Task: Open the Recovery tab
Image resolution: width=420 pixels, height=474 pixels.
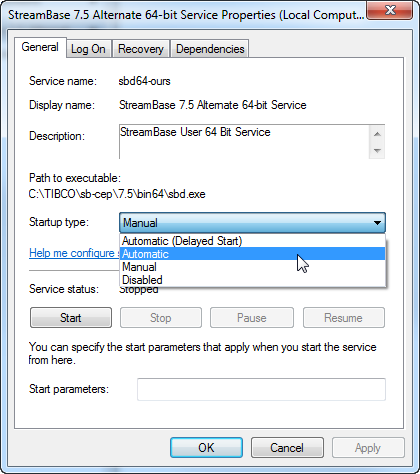Action: point(141,49)
